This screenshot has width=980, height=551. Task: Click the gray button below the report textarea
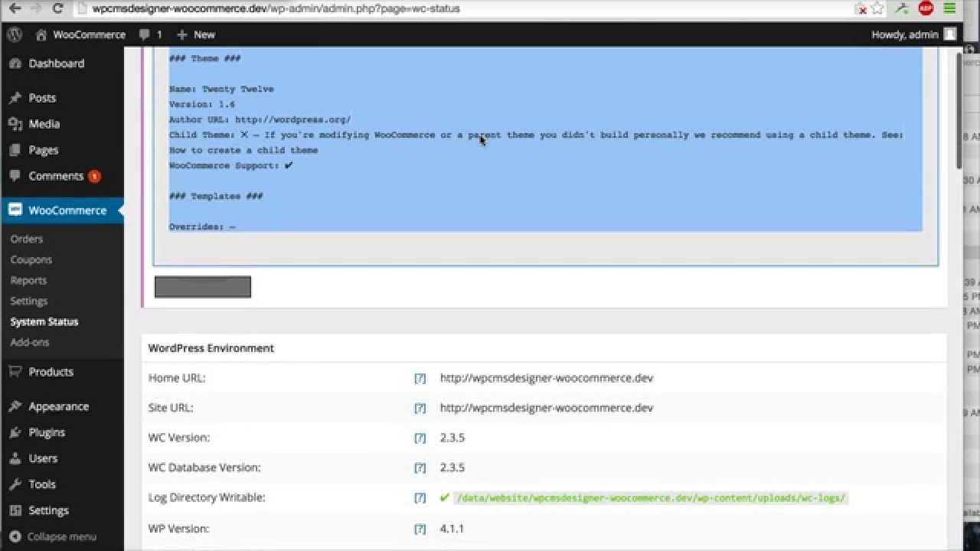click(x=203, y=287)
